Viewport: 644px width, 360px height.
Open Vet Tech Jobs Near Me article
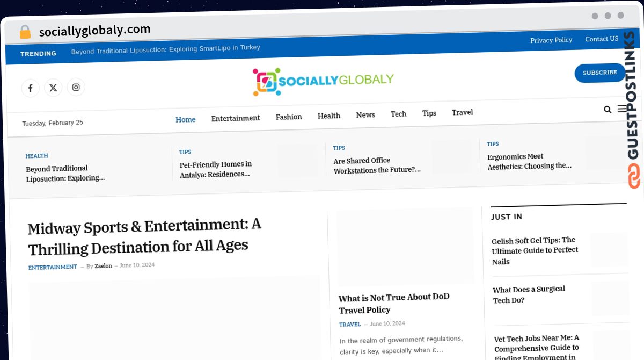(x=537, y=347)
